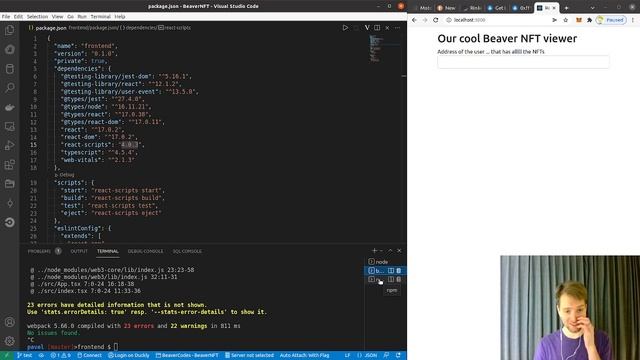Click the Run play icon in editor toolbar
Screen dimensions: 640x360
(x=345, y=28)
